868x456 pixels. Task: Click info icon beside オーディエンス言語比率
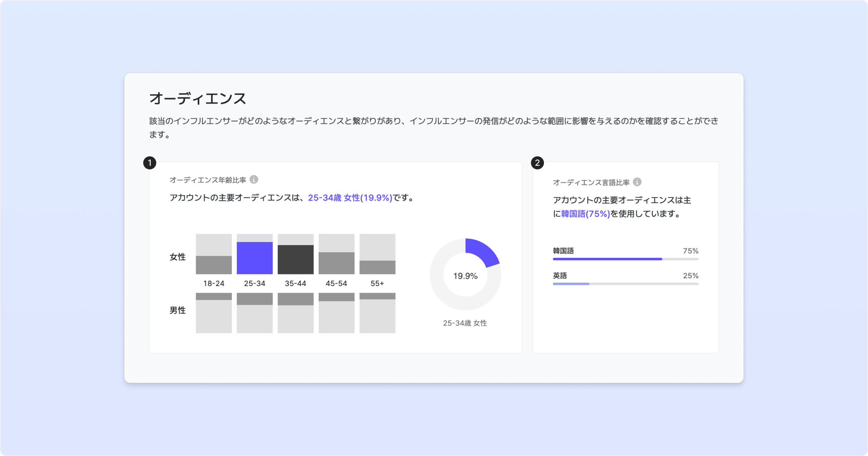[x=637, y=182]
